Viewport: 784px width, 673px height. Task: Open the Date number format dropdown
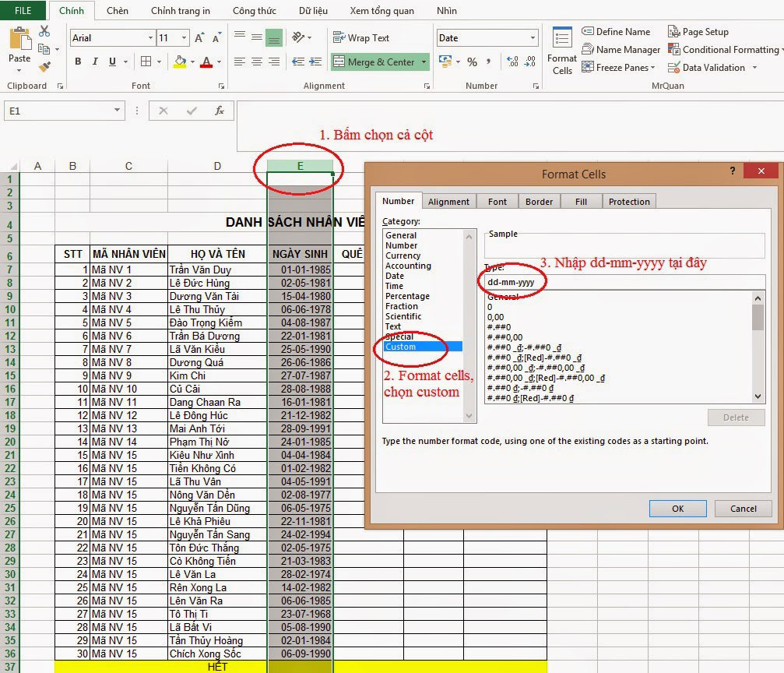[535, 37]
